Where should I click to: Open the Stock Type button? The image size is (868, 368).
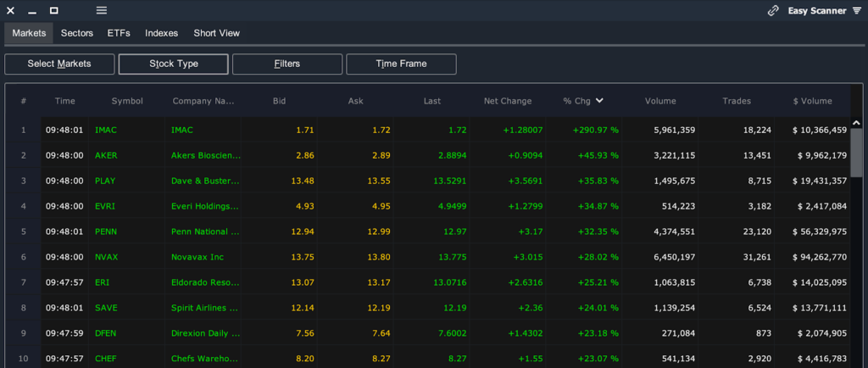point(173,64)
